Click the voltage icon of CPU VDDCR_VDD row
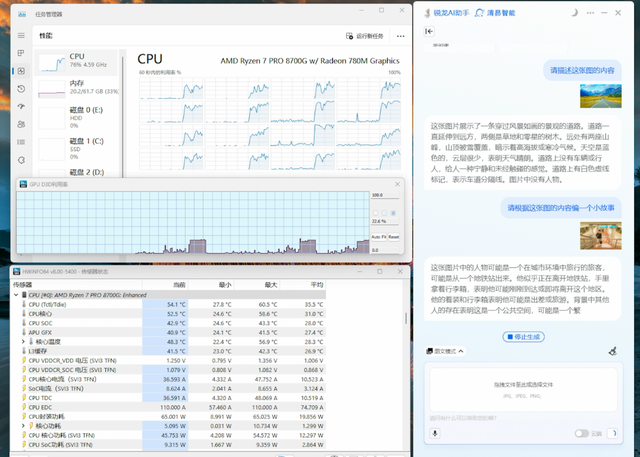The height and width of the screenshot is (457, 640). [24, 360]
